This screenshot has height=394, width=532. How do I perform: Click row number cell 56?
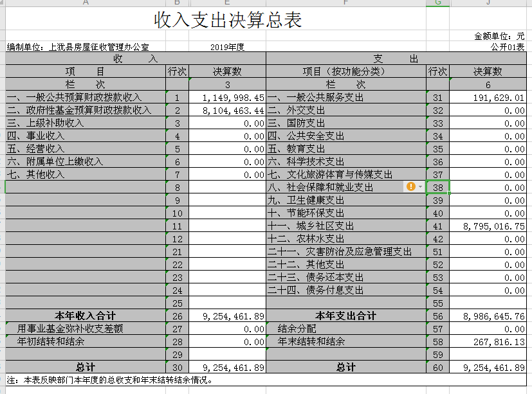click(437, 316)
